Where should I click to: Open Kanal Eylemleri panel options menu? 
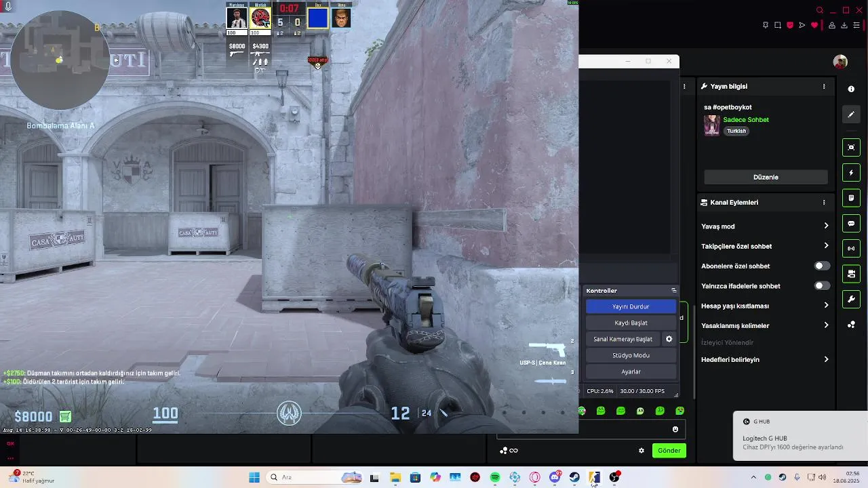(x=824, y=203)
